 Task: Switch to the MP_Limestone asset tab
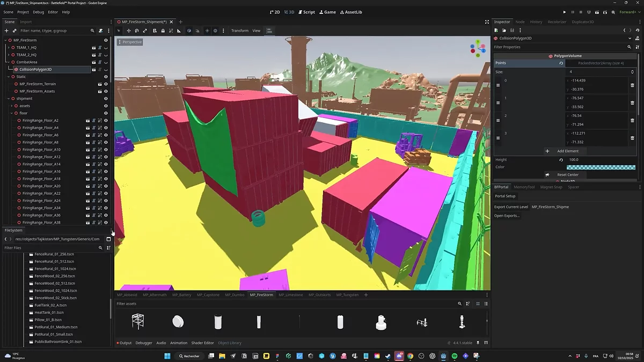coord(290,295)
